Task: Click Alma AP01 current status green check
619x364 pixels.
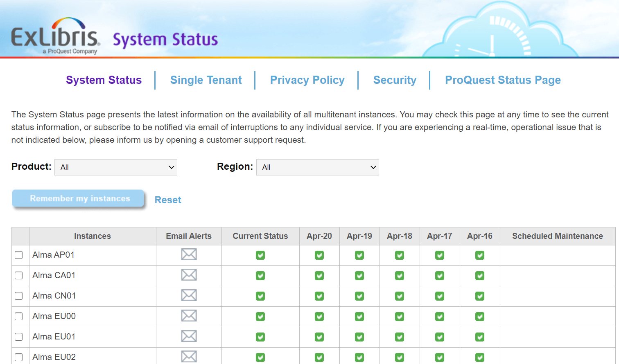Action: tap(260, 255)
